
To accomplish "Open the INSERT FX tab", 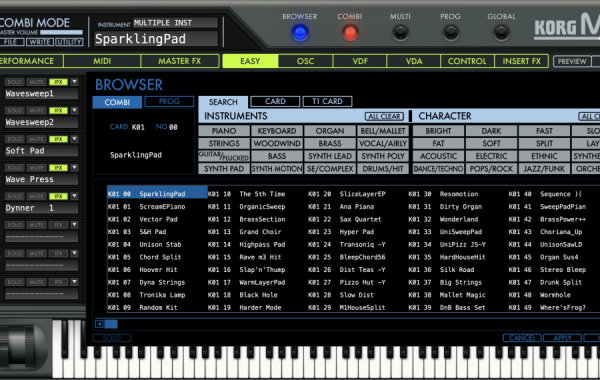I will pyautogui.click(x=522, y=61).
